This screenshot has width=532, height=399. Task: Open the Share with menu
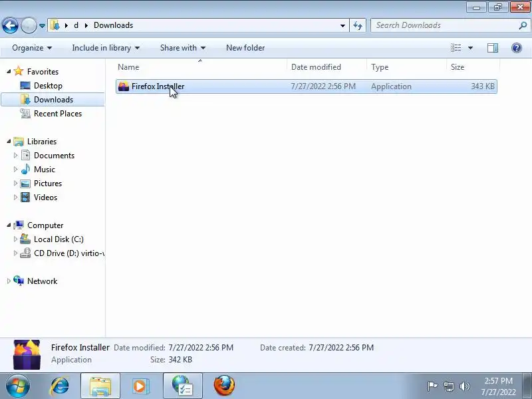click(x=182, y=48)
